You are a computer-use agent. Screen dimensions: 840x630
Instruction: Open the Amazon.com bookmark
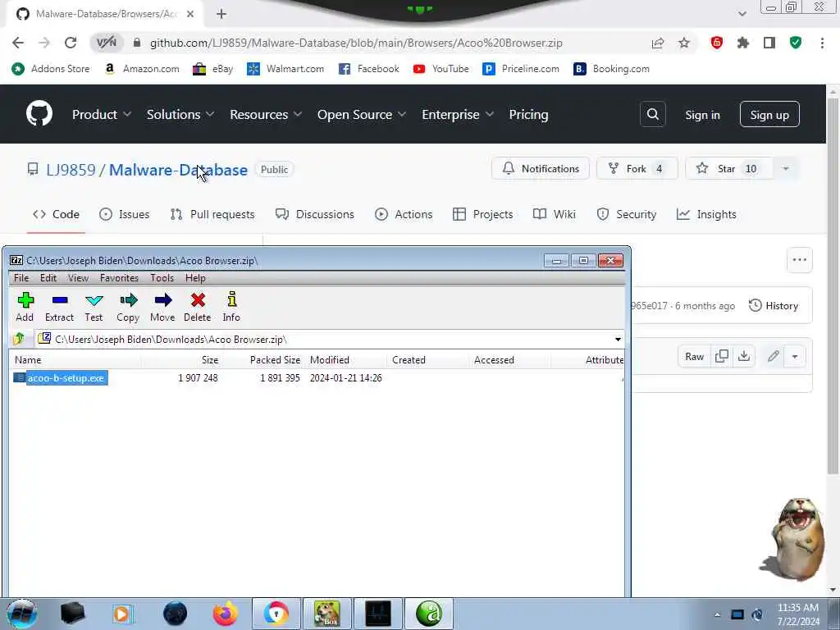[x=141, y=69]
